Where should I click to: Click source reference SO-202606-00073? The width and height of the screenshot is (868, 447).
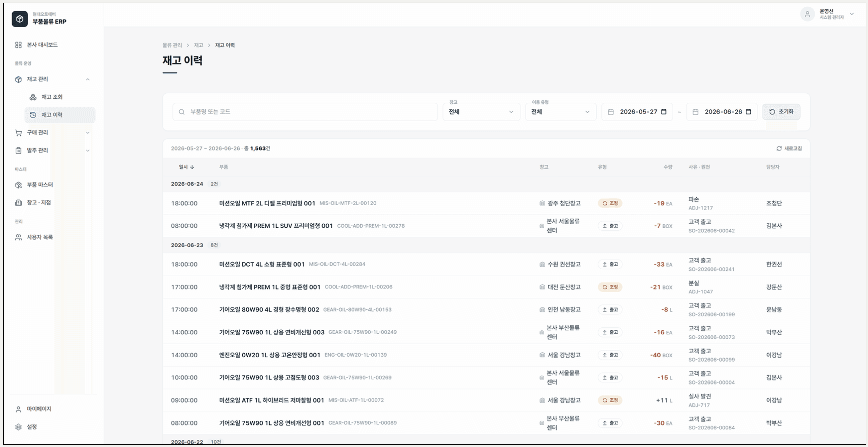711,338
